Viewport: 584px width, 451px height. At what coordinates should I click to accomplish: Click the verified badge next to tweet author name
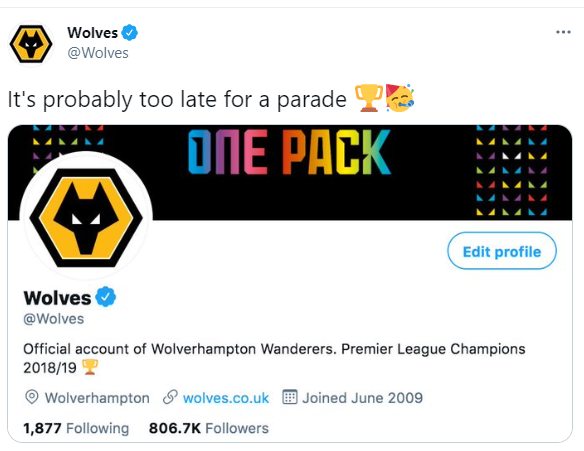pyautogui.click(x=130, y=32)
